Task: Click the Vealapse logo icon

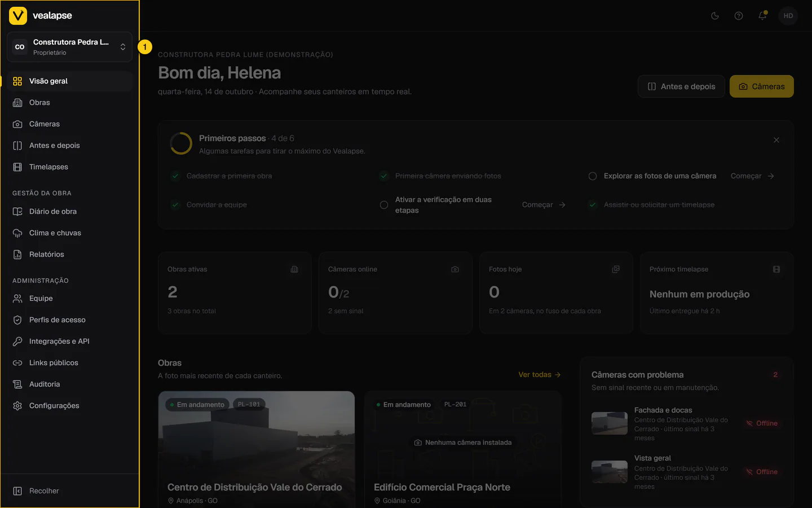Action: [18, 16]
